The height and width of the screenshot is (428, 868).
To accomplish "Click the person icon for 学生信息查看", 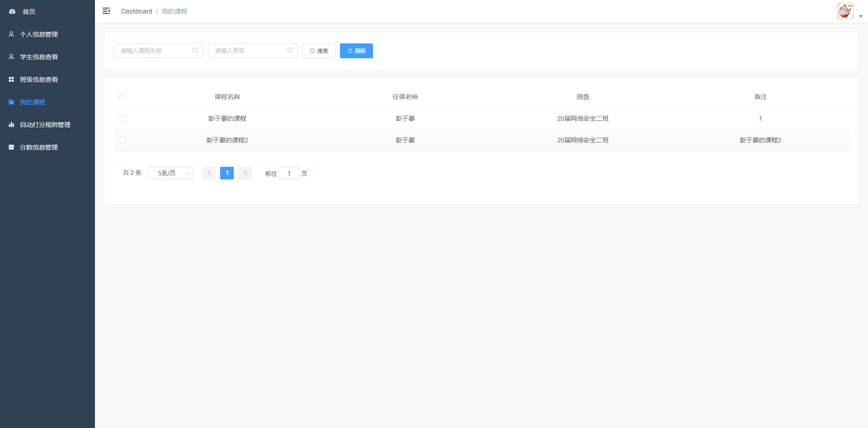I will click(11, 57).
